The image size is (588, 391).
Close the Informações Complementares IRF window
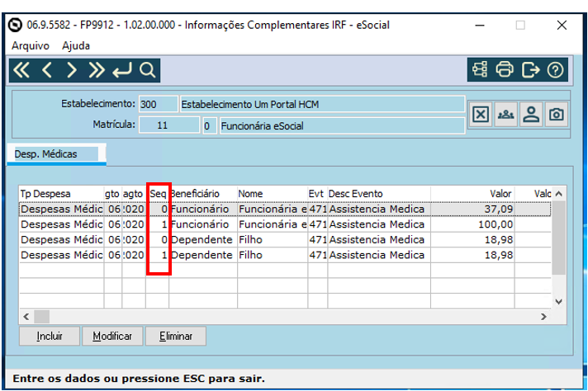coord(562,26)
